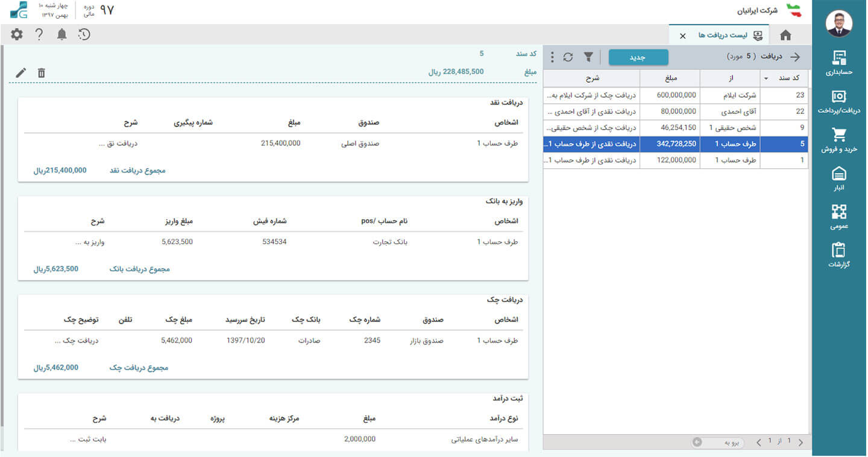This screenshot has height=457, width=868.
Task: Click the بانک تجارت account cell
Action: pyautogui.click(x=391, y=242)
